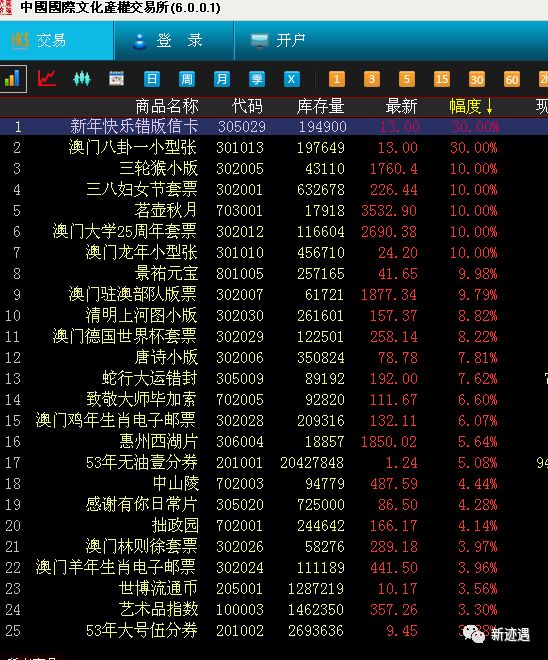Select weekly period button 周
Image resolution: width=548 pixels, height=660 pixels.
tap(186, 79)
